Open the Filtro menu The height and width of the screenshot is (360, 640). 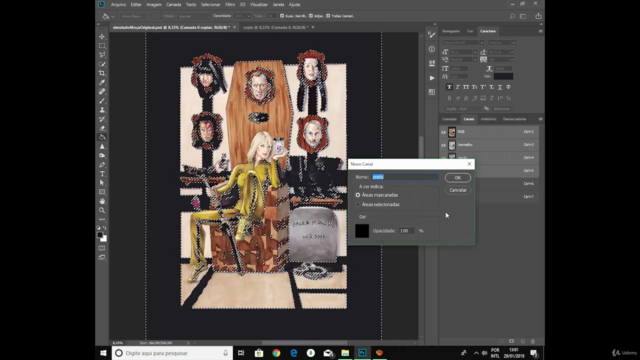point(230,4)
